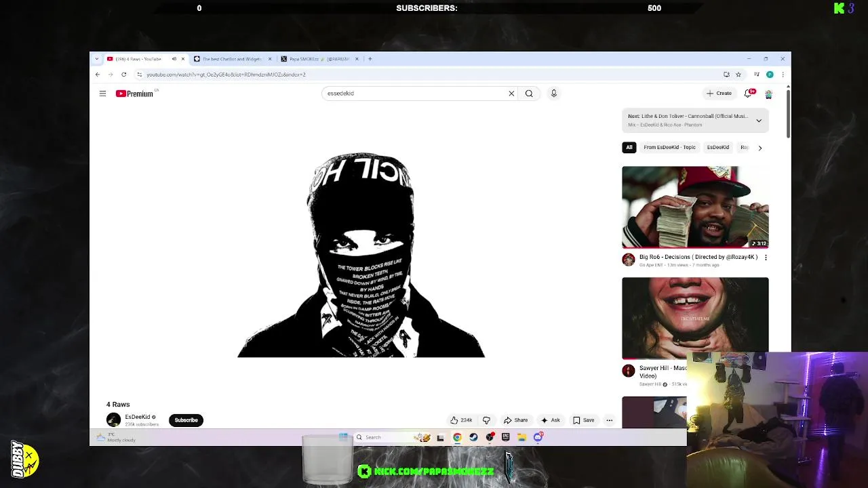Viewport: 868px width, 488px height.
Task: Show more filter chips with arrow
Action: [x=759, y=148]
